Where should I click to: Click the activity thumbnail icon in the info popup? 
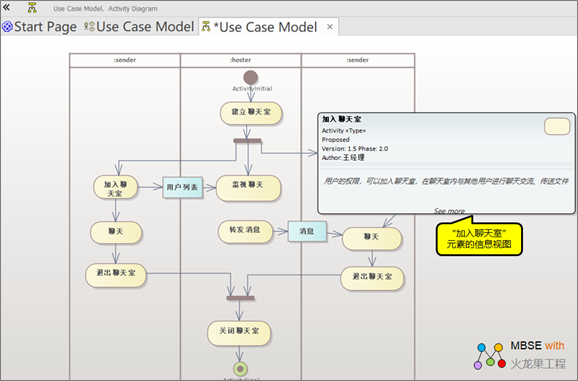pos(557,126)
